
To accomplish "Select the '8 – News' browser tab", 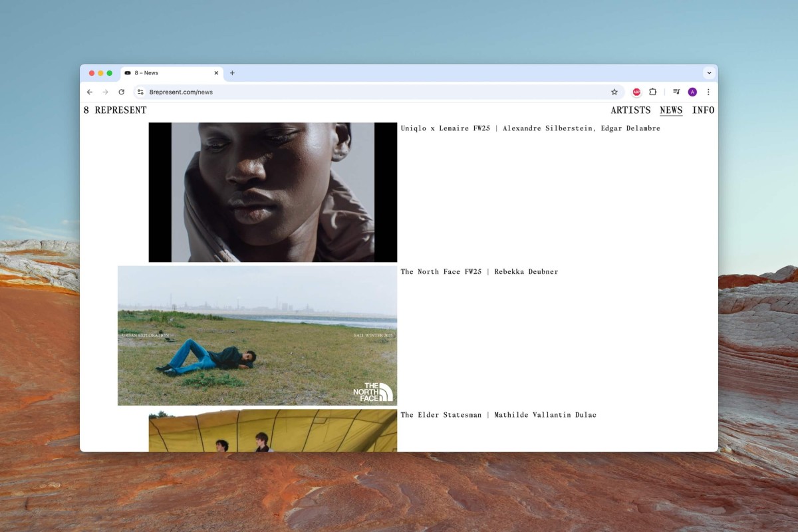I will [166, 73].
